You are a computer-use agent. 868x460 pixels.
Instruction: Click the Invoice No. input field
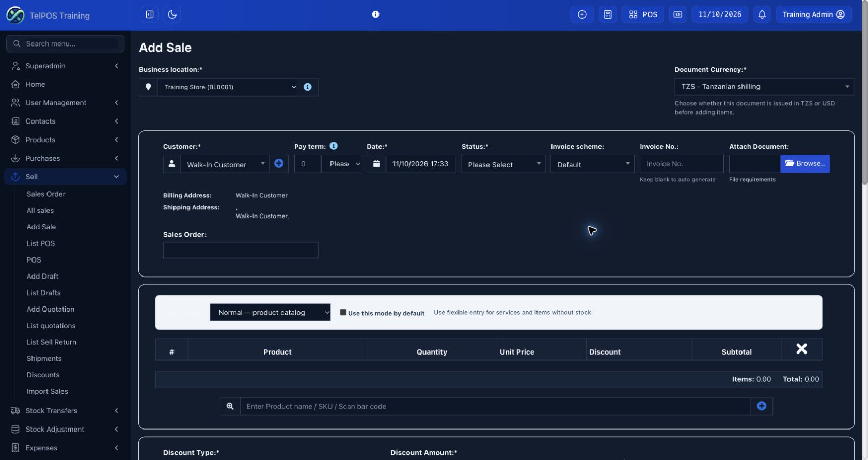(682, 164)
